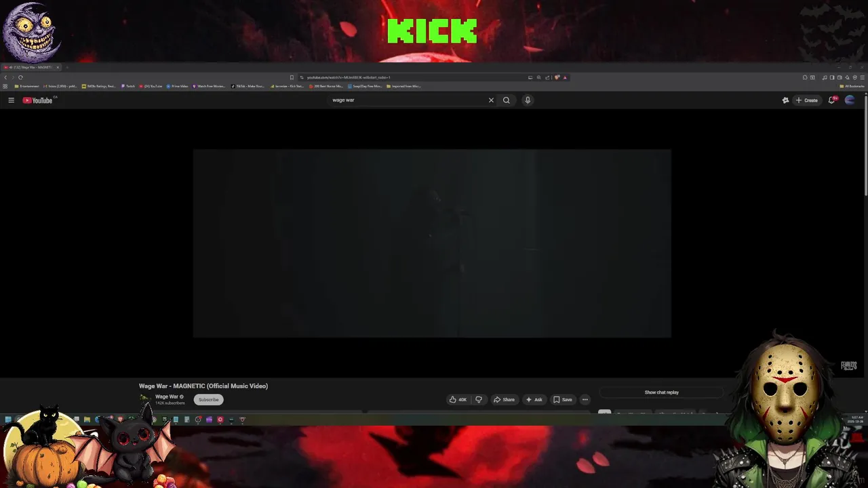Go forward in browser history

point(13,77)
